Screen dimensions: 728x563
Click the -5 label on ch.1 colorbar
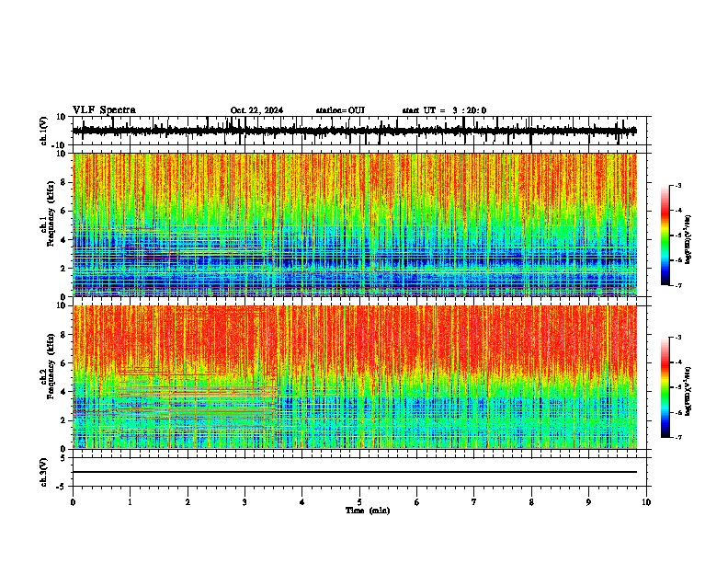coord(677,236)
